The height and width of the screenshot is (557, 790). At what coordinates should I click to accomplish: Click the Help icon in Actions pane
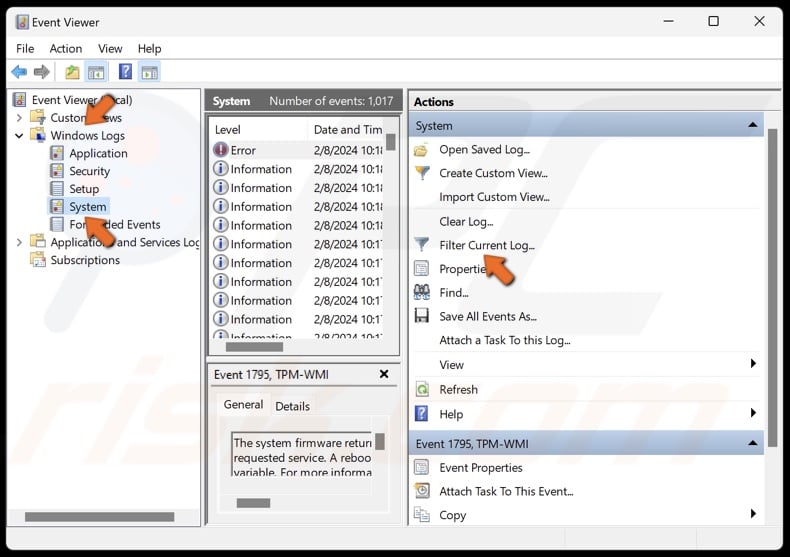point(421,413)
